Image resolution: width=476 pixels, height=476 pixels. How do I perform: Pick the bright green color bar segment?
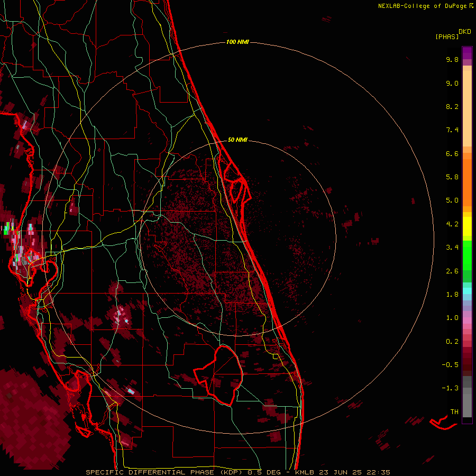click(x=467, y=255)
